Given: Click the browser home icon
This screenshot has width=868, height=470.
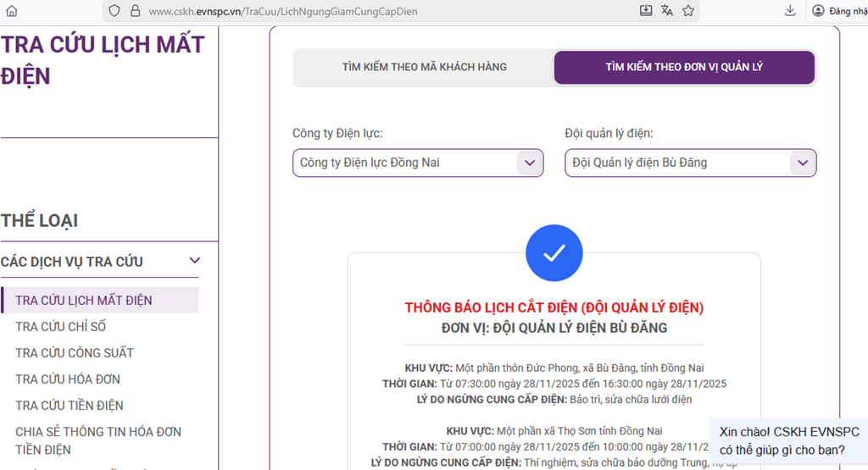Looking at the screenshot, I should point(11,11).
